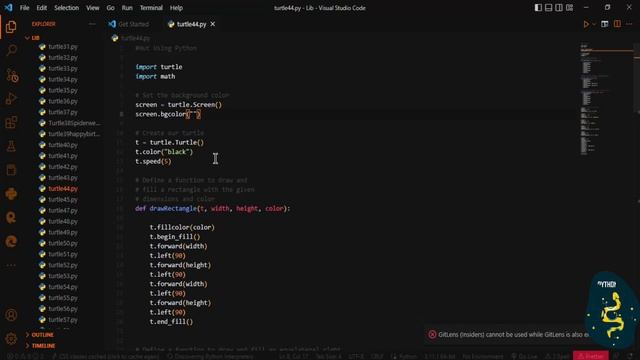This screenshot has width=640, height=360.
Task: Open the editor More Actions ellipsis
Action: coord(629,24)
